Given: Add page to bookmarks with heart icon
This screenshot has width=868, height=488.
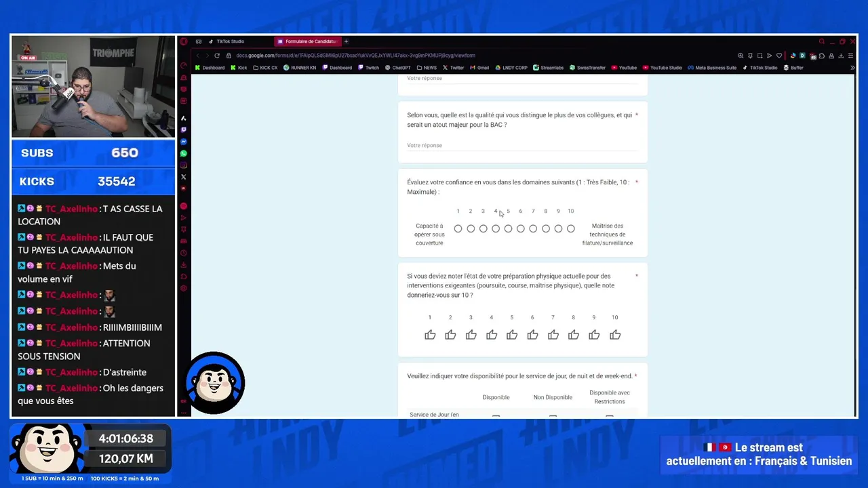Looking at the screenshot, I should coord(779,56).
